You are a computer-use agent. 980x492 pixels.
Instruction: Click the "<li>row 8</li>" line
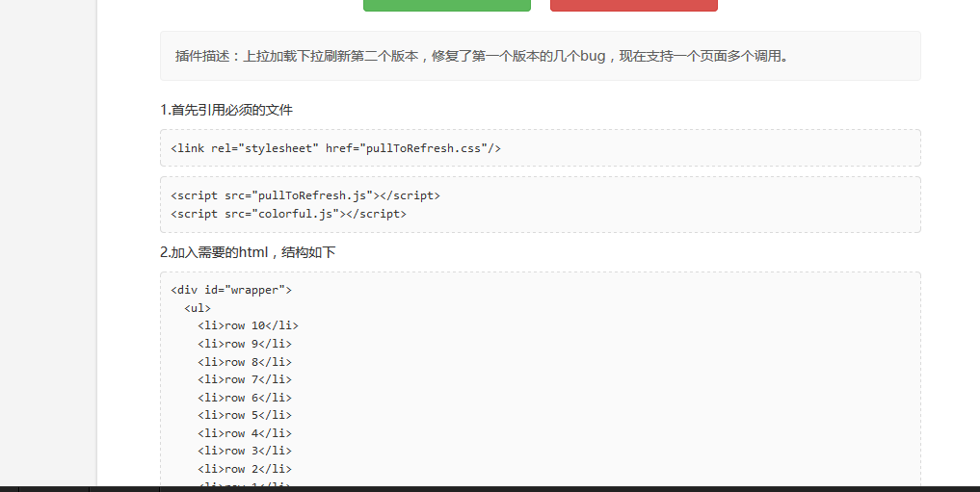(245, 361)
